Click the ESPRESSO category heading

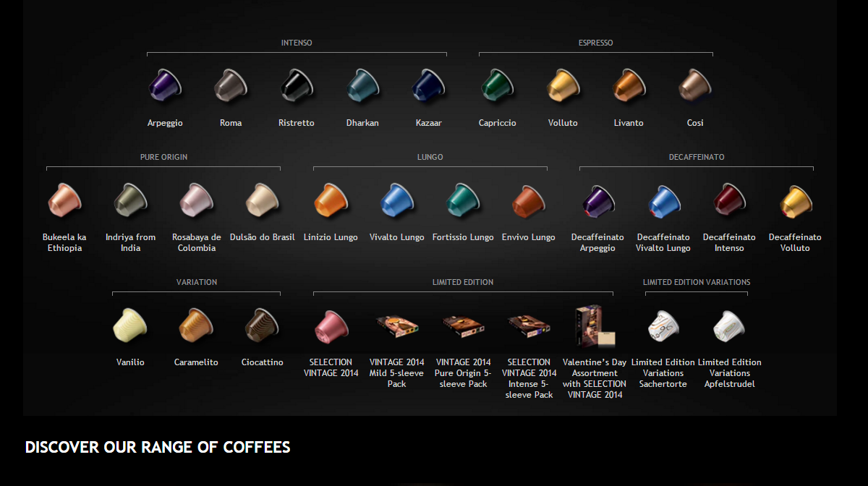click(x=595, y=43)
